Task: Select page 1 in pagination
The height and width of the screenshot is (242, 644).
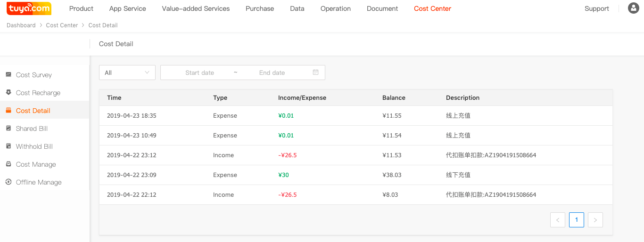Action: coord(577,220)
